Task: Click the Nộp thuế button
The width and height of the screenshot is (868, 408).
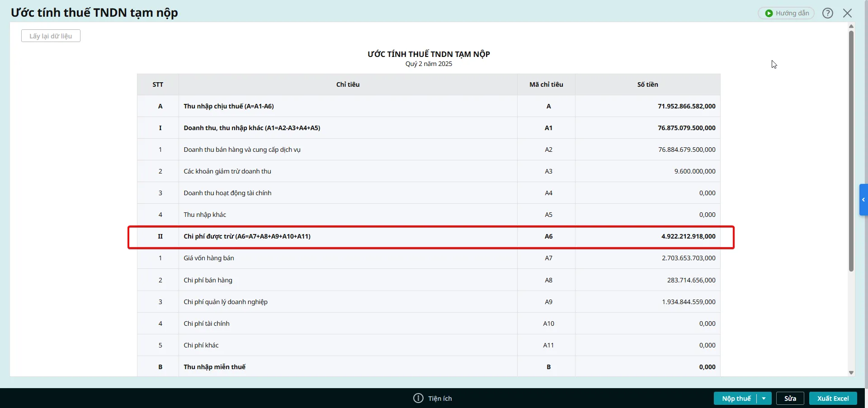Action: (x=736, y=398)
